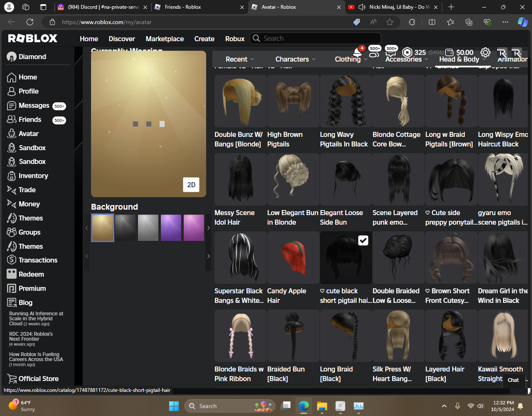This screenshot has width=532, height=416.
Task: Open How Roblox Is Fueling Careers post
Action: pos(36,359)
